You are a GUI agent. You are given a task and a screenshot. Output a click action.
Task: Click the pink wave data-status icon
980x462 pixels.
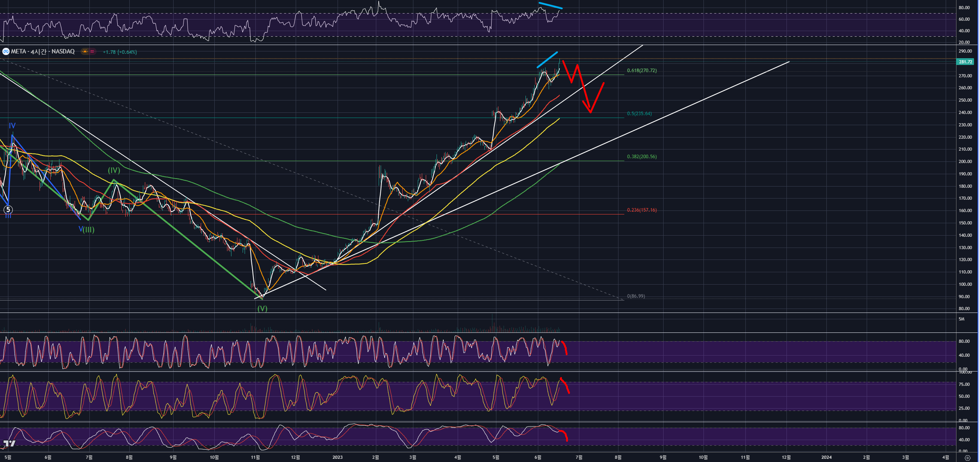pyautogui.click(x=92, y=51)
